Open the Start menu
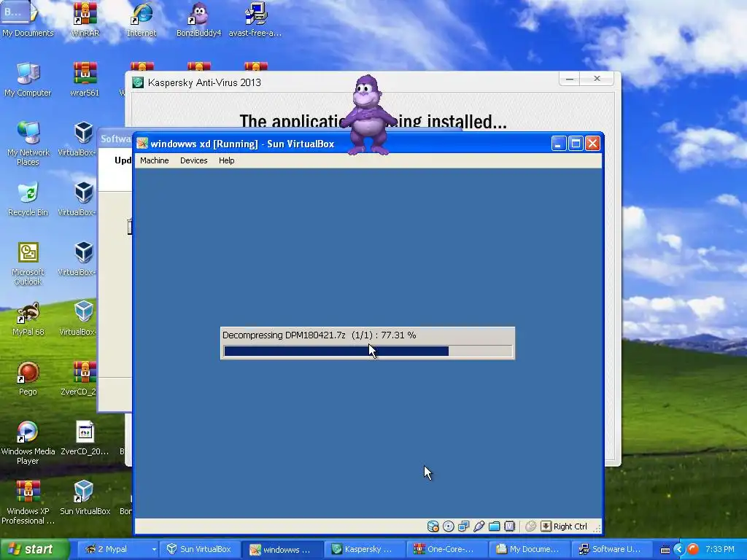This screenshot has width=747, height=560. tap(34, 549)
